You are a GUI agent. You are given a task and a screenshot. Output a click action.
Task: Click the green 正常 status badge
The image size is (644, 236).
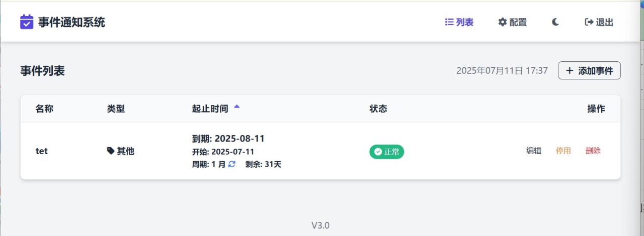click(386, 152)
